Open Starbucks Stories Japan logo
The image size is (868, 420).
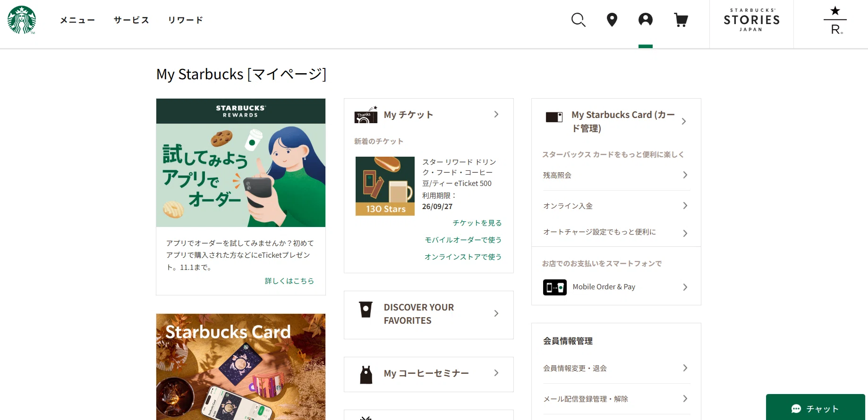(751, 20)
